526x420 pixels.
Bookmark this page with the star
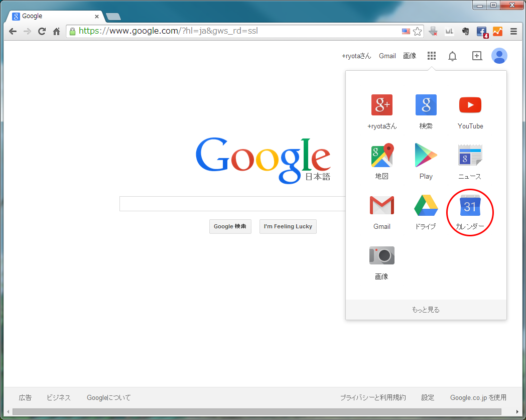pos(417,32)
